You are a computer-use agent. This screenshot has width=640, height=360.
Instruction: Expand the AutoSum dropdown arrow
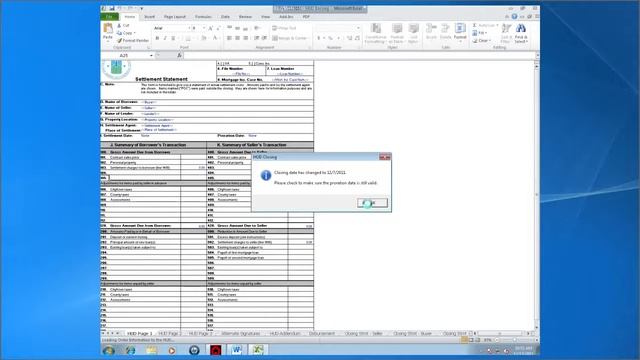tap(497, 25)
